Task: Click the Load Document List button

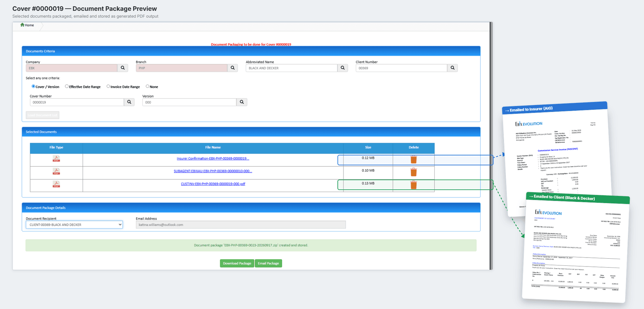Action: point(43,115)
